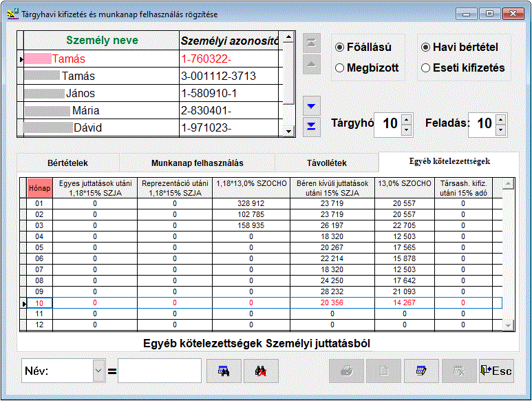Click the Feladás number field

(x=483, y=123)
